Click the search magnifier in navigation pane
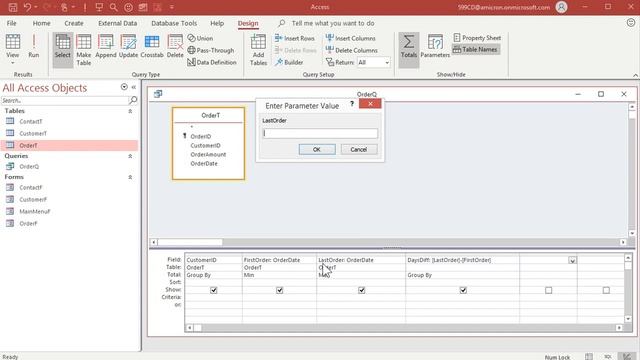The width and height of the screenshot is (640, 360). (x=133, y=100)
